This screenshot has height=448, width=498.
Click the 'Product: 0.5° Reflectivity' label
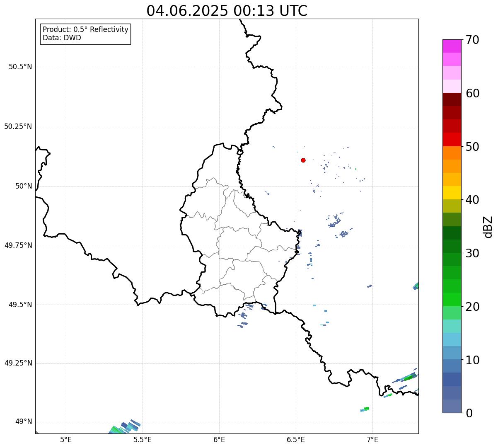pyautogui.click(x=85, y=30)
